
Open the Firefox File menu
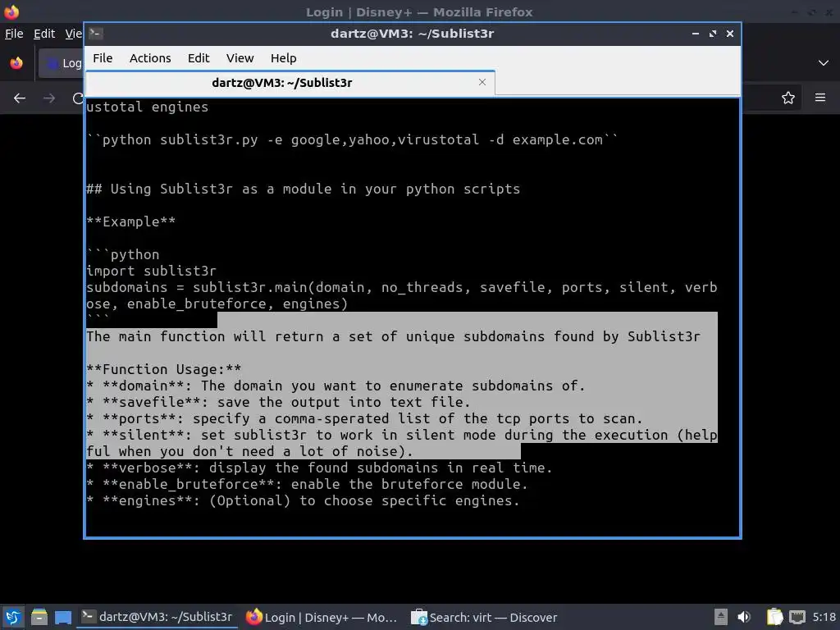[x=14, y=34]
